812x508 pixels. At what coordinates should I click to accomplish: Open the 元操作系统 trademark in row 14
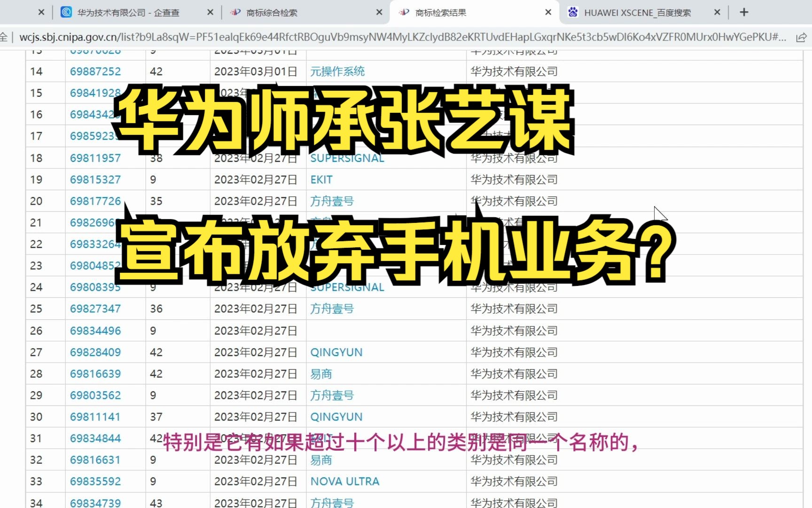click(x=337, y=71)
